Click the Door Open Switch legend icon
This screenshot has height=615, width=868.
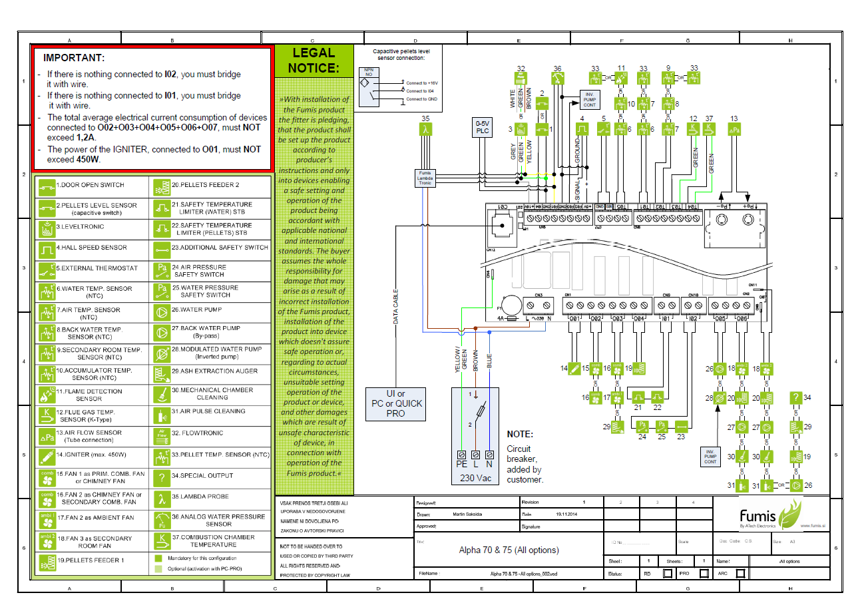coord(46,186)
